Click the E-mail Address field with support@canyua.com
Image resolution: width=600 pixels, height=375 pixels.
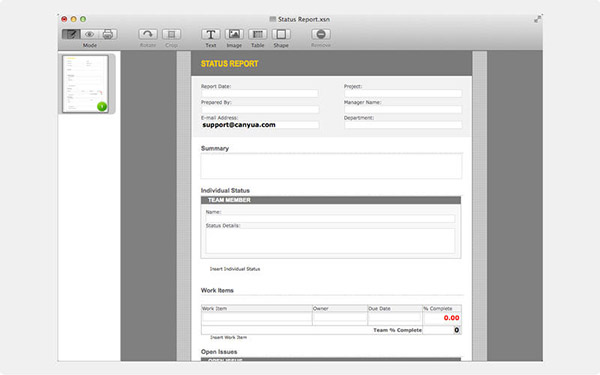[260, 125]
